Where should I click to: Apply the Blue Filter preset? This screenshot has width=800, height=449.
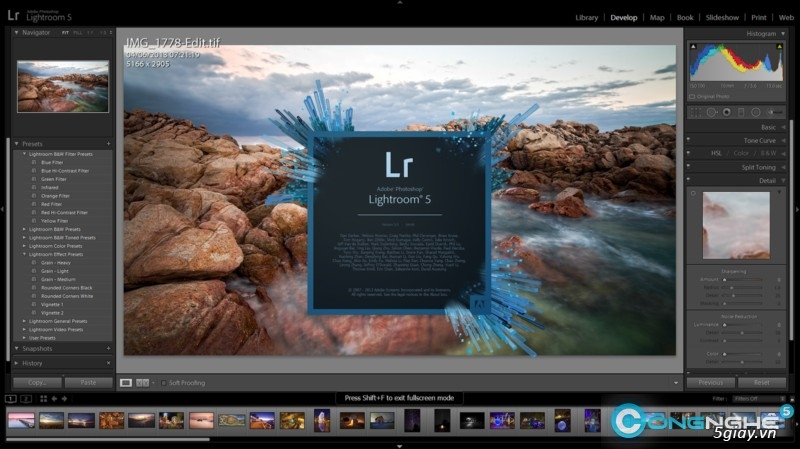pos(52,162)
